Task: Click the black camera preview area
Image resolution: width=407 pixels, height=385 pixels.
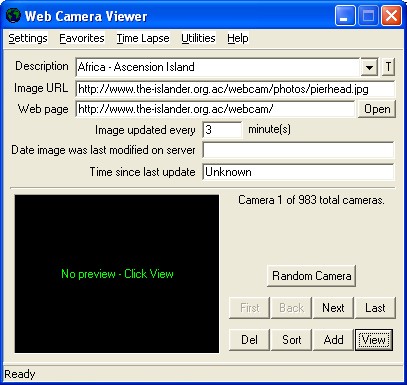Action: coord(117,274)
